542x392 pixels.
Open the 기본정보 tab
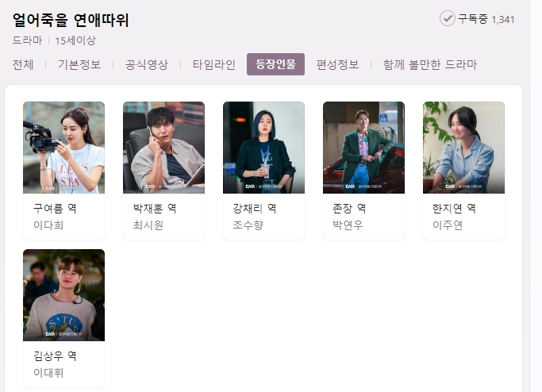(79, 64)
